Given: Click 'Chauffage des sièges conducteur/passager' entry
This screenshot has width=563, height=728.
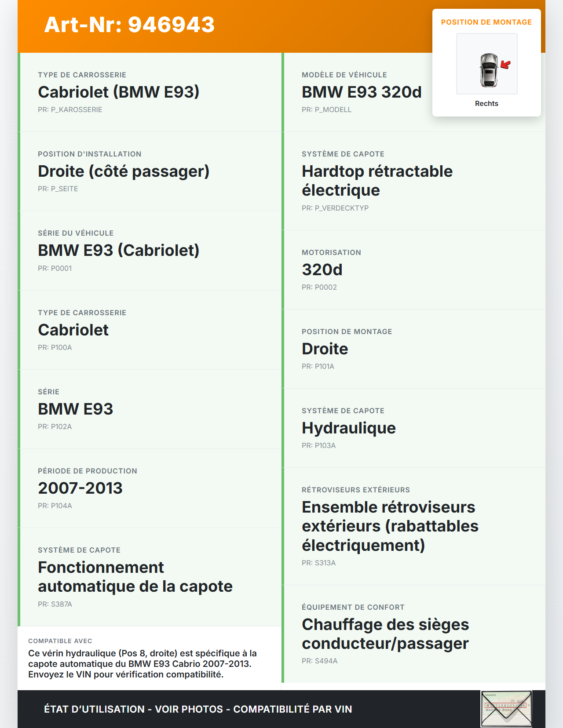Looking at the screenshot, I should [385, 633].
